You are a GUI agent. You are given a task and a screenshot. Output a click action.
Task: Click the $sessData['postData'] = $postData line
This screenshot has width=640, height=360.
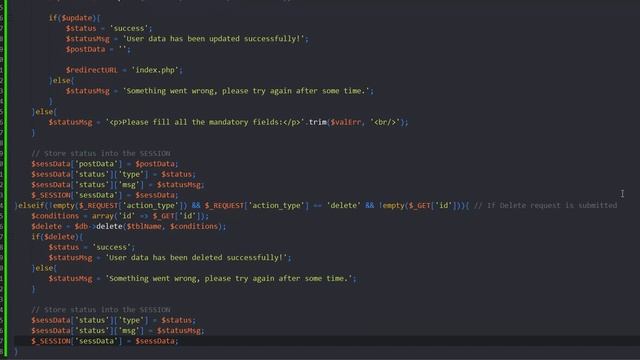[105, 164]
